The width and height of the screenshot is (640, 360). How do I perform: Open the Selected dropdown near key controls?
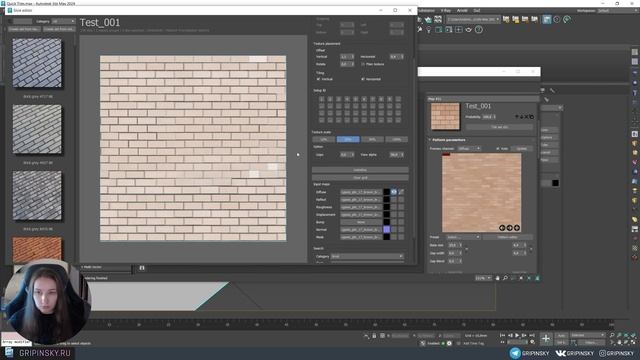pyautogui.click(x=587, y=335)
